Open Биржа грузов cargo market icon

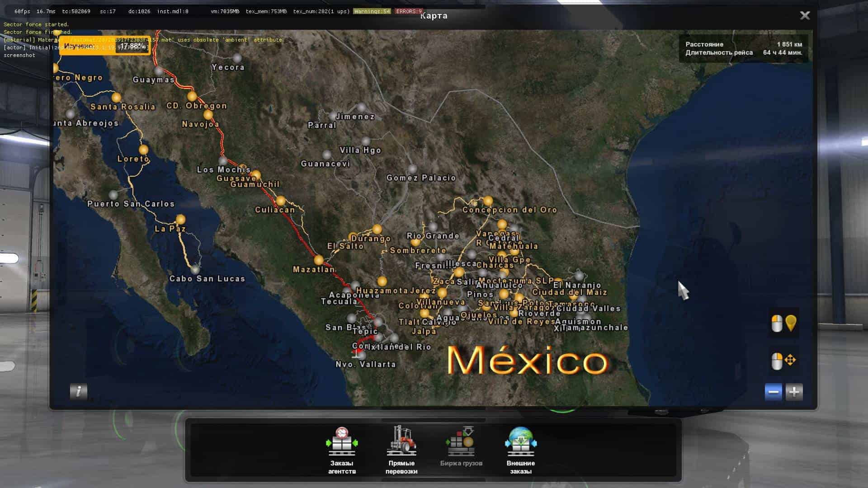click(x=461, y=442)
